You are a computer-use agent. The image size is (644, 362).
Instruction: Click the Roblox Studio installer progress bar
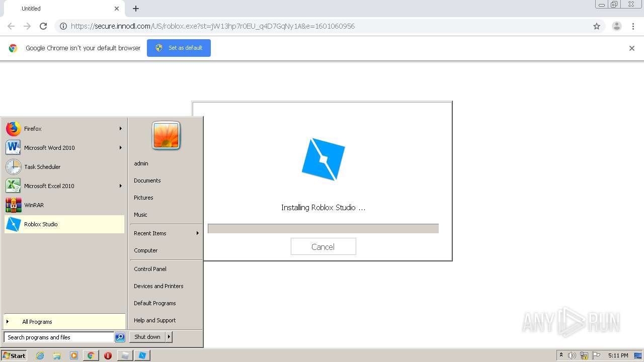[323, 229]
